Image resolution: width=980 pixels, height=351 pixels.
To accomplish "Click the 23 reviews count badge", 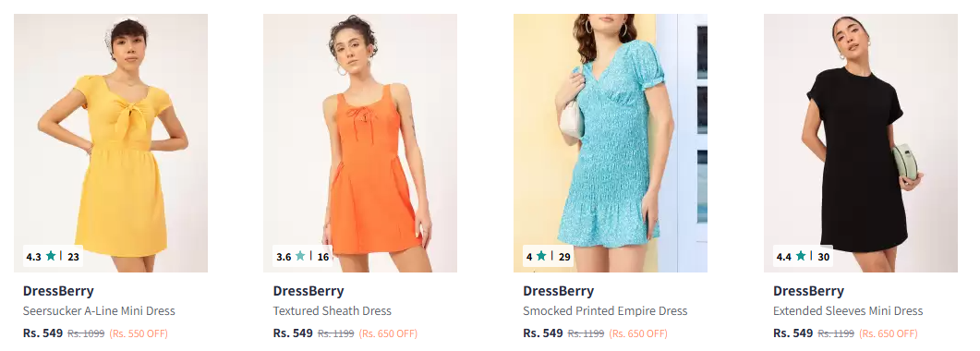I will point(73,257).
